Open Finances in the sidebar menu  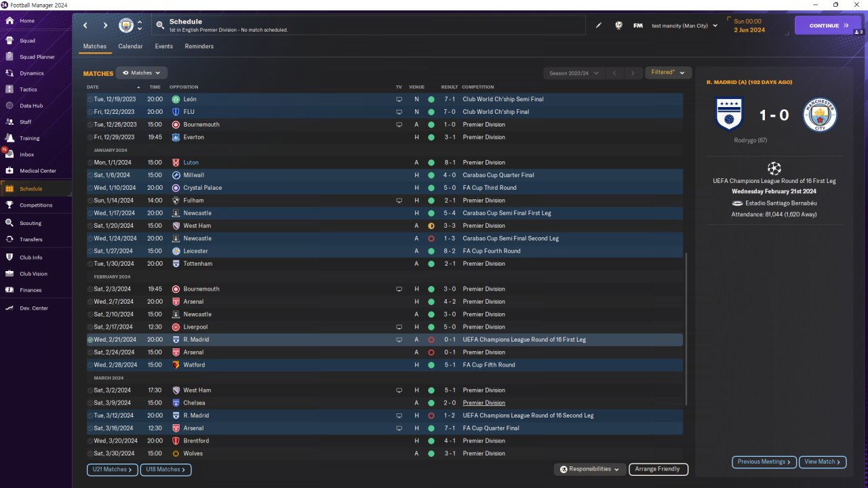click(31, 290)
